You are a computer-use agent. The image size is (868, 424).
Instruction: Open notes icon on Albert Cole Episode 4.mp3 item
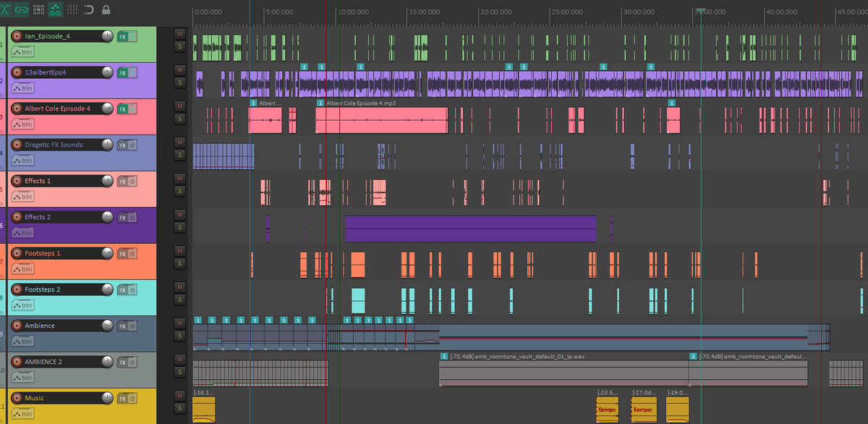pos(320,103)
